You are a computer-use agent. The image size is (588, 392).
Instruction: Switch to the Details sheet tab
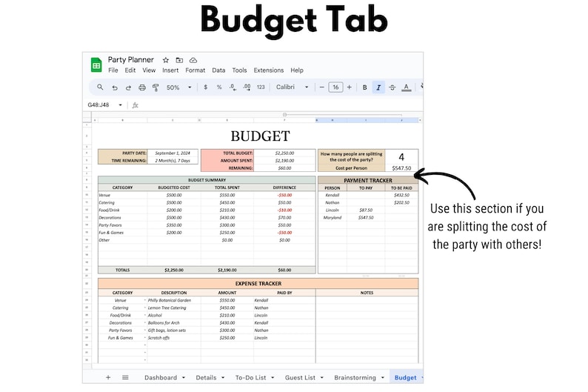click(x=206, y=378)
